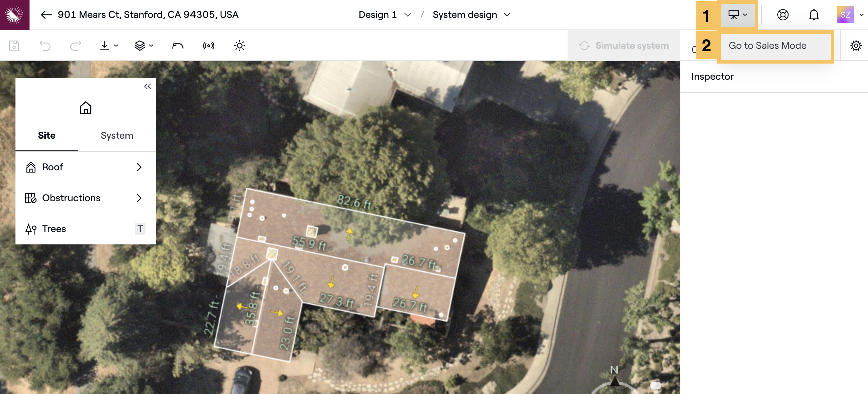The width and height of the screenshot is (868, 394).
Task: Select the curve drawing tool icon
Action: (178, 46)
